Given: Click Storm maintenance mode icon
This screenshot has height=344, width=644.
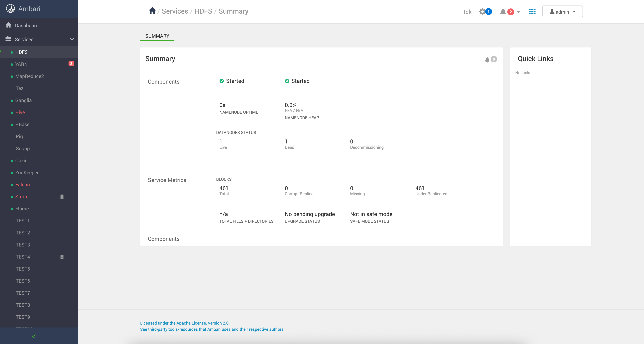Looking at the screenshot, I should point(62,197).
